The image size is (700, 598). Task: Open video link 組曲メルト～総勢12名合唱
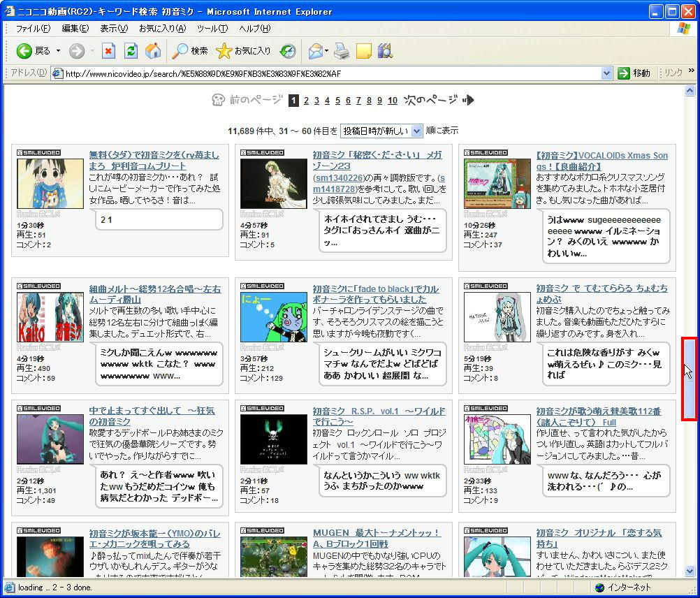pyautogui.click(x=155, y=295)
